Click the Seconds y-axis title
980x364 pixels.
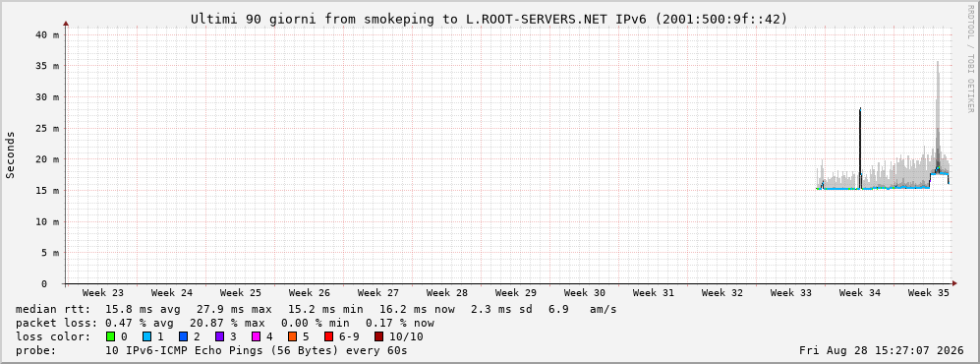tap(11, 155)
